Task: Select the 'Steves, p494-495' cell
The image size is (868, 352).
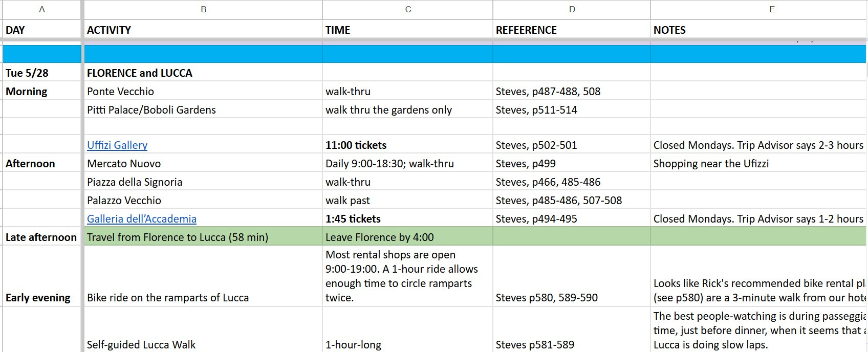Action: tap(572, 218)
